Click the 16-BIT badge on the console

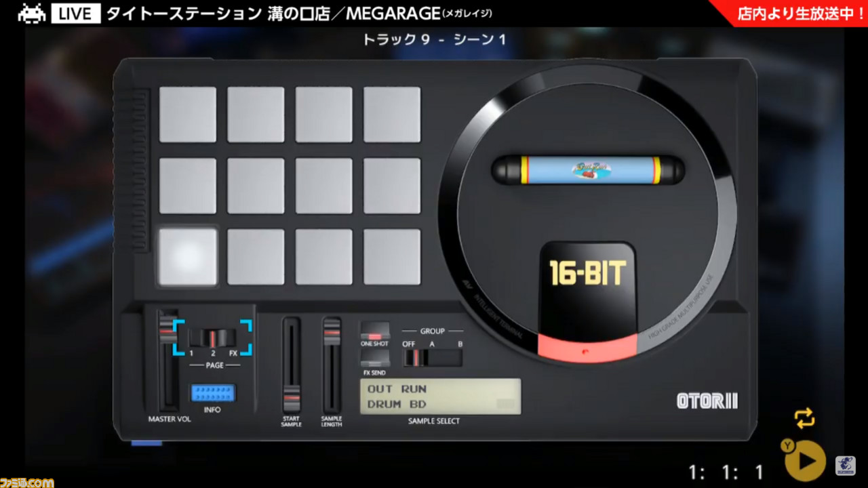point(587,272)
